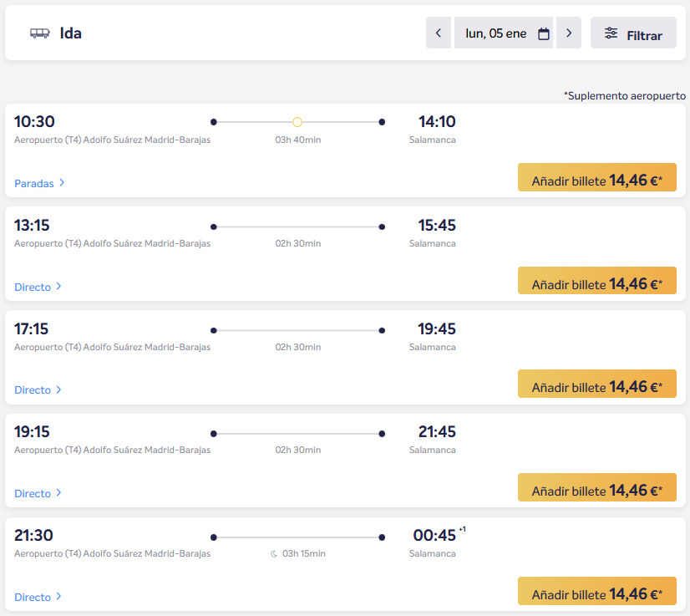The width and height of the screenshot is (690, 616).
Task: Expand Paradas for the 10:30 trip
Action: [x=34, y=183]
